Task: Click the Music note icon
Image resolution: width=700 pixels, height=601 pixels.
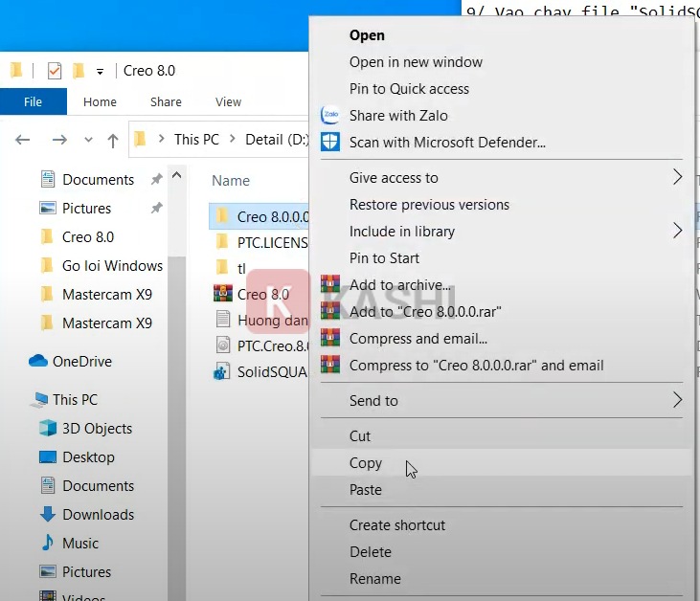Action: [47, 543]
